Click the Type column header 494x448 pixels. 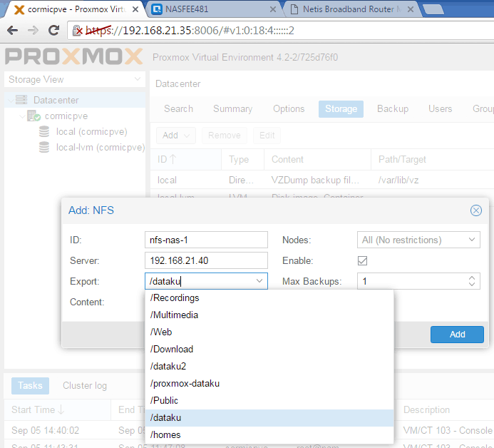(x=242, y=160)
